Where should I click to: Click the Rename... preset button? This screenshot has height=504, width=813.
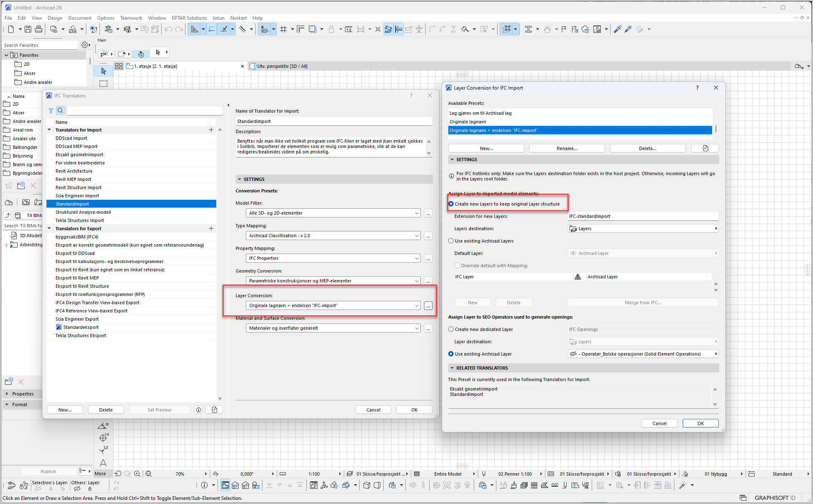[x=567, y=148]
